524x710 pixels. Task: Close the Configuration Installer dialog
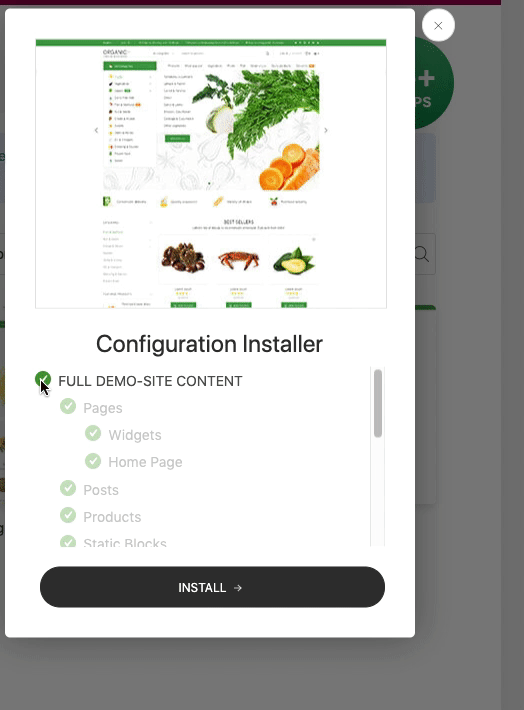coord(438,25)
